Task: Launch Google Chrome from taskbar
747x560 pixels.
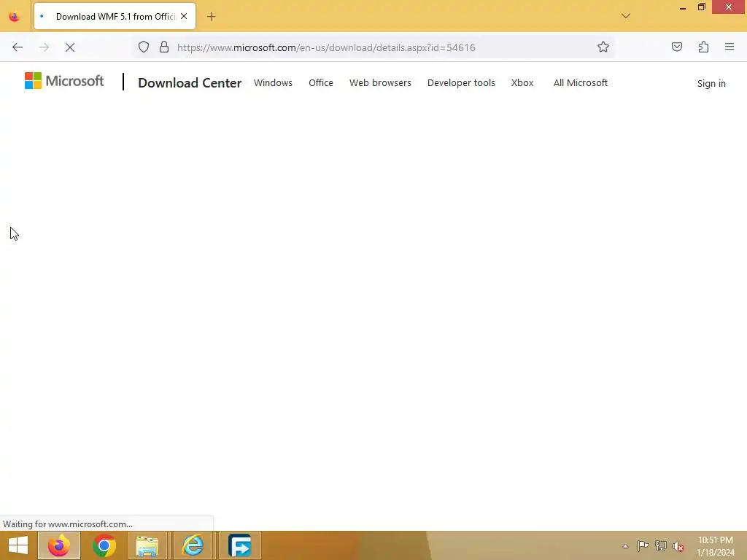Action: coord(104,545)
